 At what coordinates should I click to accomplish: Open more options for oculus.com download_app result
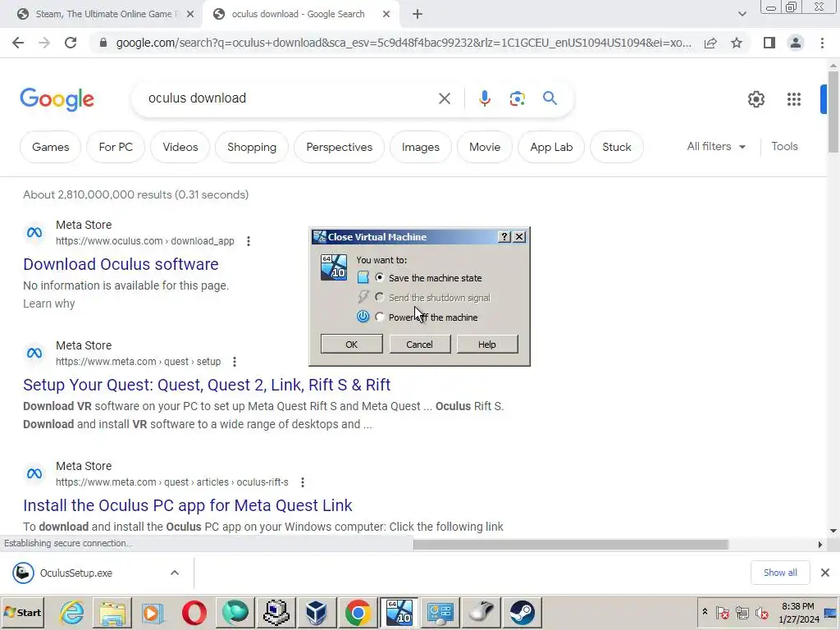tap(248, 241)
